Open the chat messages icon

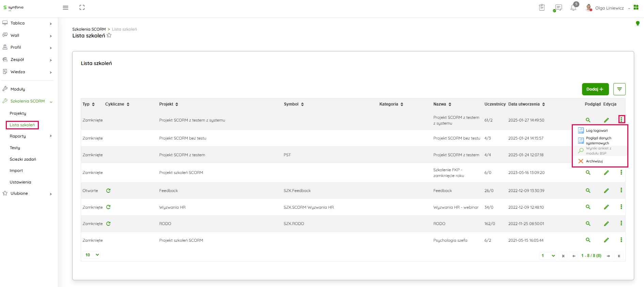click(x=558, y=8)
